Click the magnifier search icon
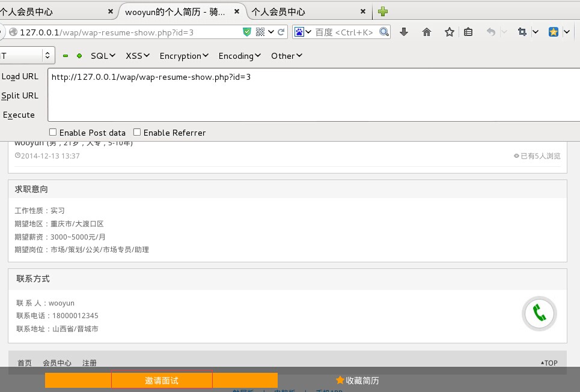The height and width of the screenshot is (392, 580). [384, 32]
